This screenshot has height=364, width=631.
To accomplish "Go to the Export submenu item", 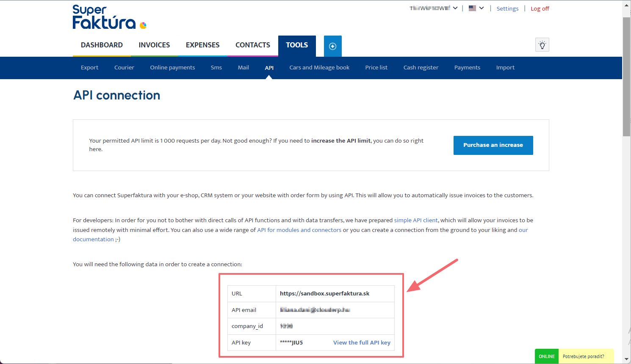I will point(89,68).
